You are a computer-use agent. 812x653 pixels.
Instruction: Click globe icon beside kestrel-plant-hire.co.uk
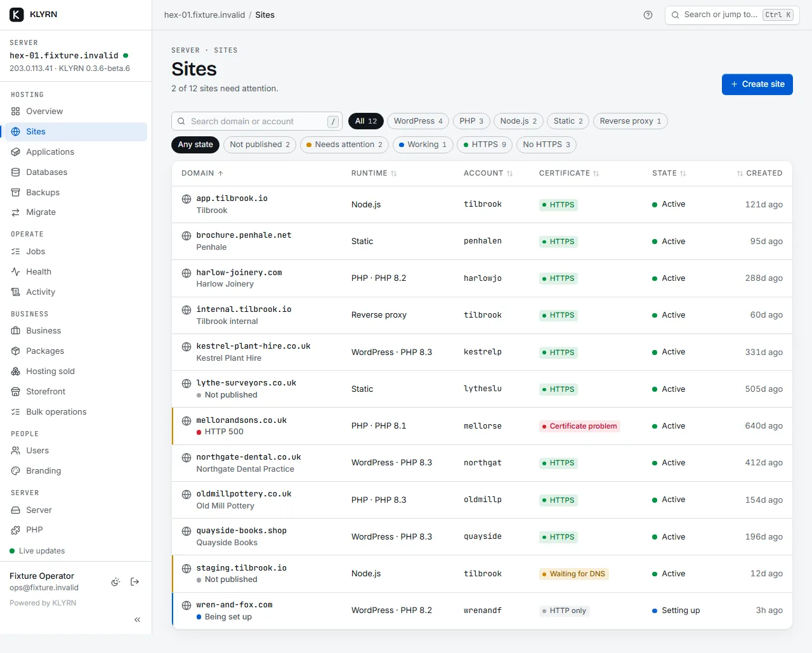(187, 347)
